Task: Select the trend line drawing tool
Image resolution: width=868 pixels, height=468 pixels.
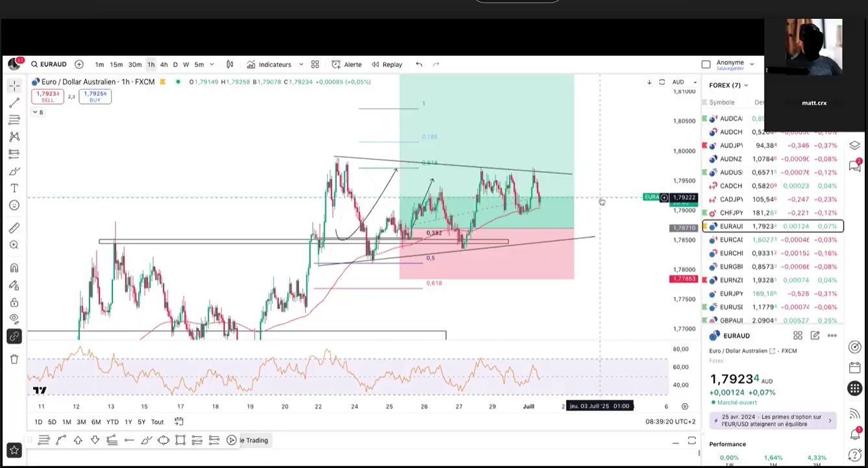Action: click(x=14, y=103)
